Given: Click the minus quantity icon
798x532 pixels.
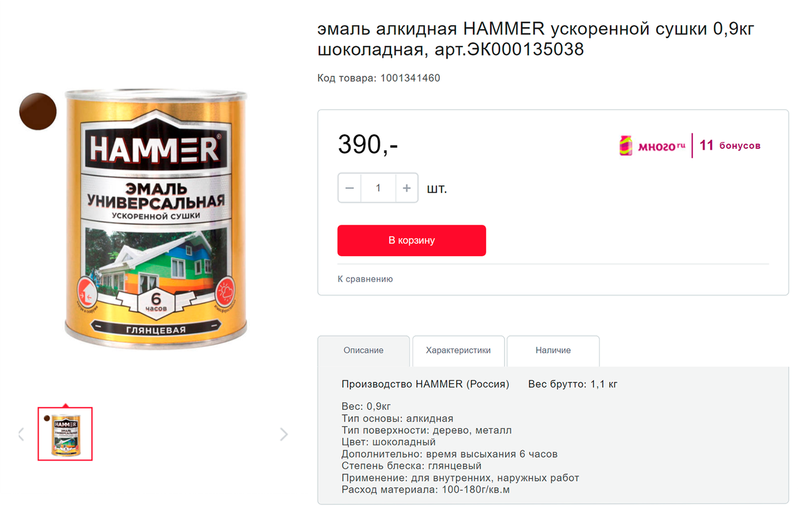Looking at the screenshot, I should (350, 188).
